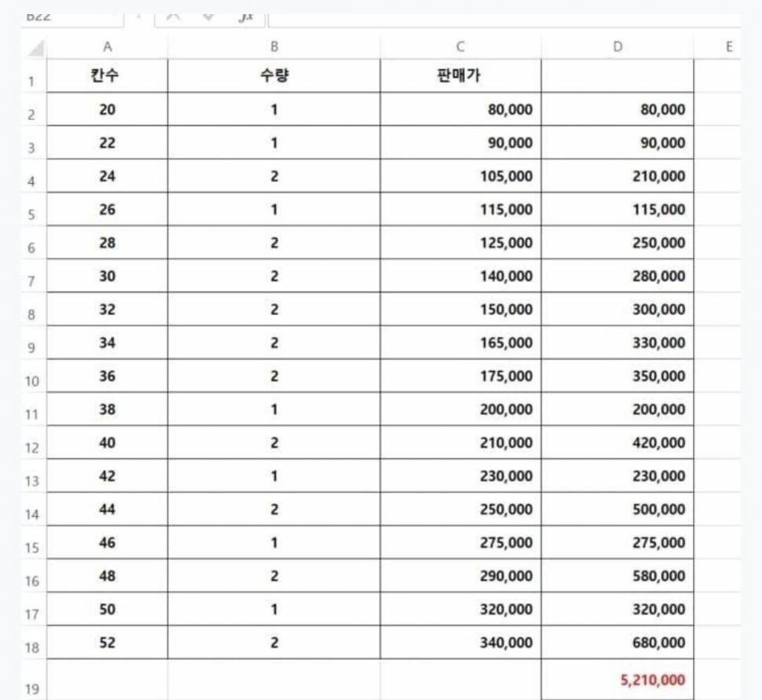Click the 300,000 total cell
Screen dimensions: 762x700
pos(617,310)
